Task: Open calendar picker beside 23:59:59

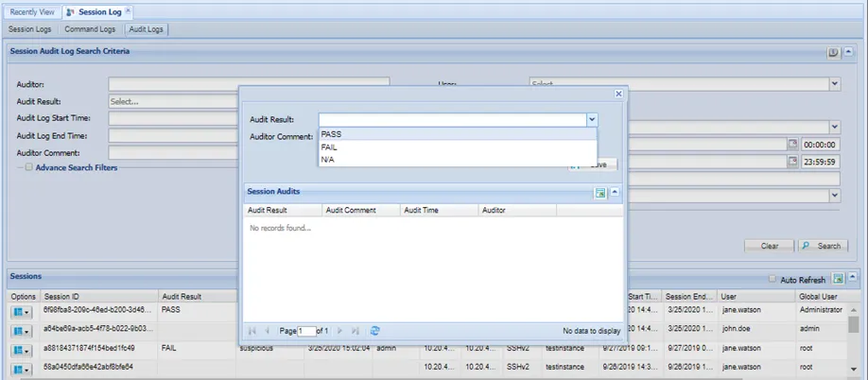Action: tap(792, 162)
